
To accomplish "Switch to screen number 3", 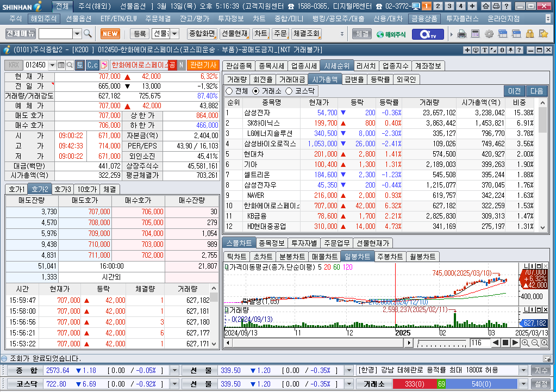I will 449,6.
